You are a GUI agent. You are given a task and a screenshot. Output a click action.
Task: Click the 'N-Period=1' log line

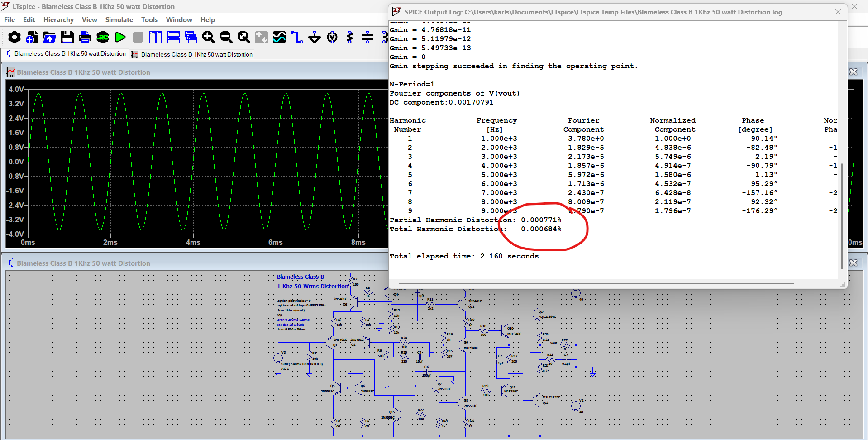pos(412,84)
